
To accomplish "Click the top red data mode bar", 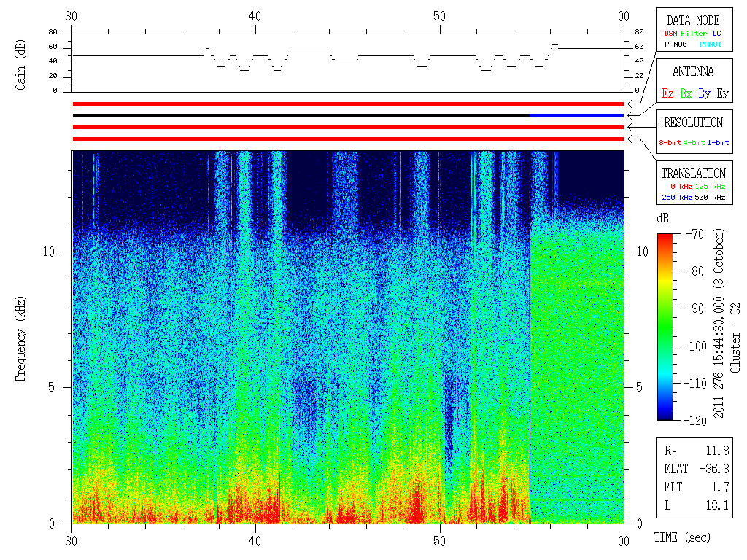I will pos(348,104).
